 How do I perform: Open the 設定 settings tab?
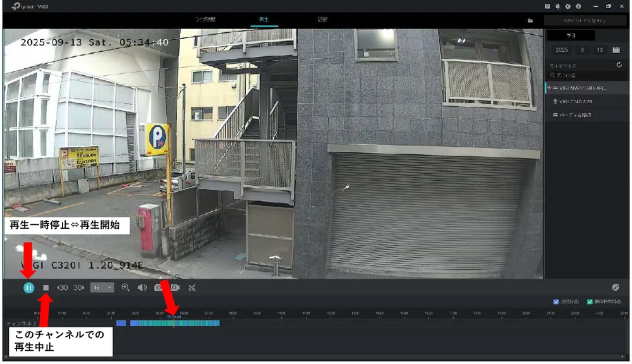322,20
